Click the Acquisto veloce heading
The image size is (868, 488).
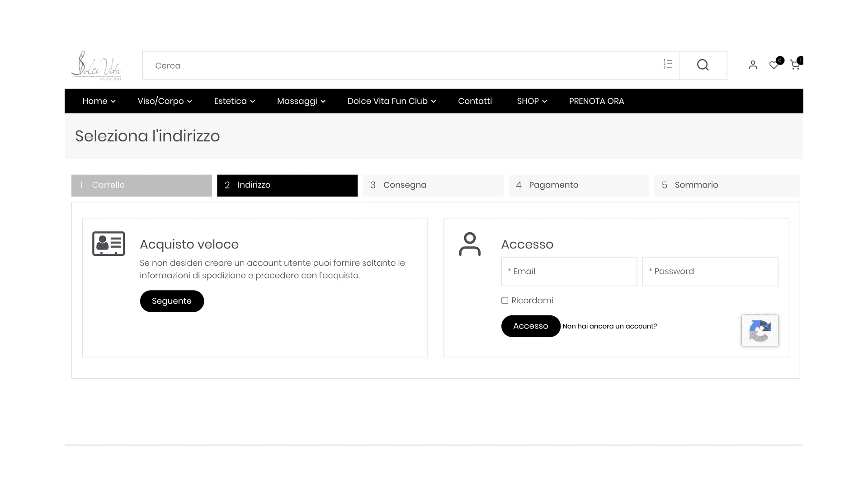coord(189,244)
